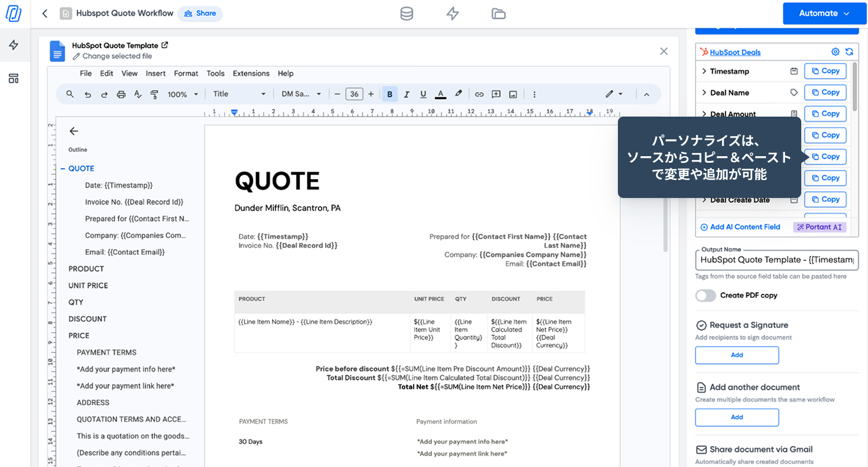The height and width of the screenshot is (467, 868).
Task: Toggle italic formatting in the toolbar
Action: point(406,94)
